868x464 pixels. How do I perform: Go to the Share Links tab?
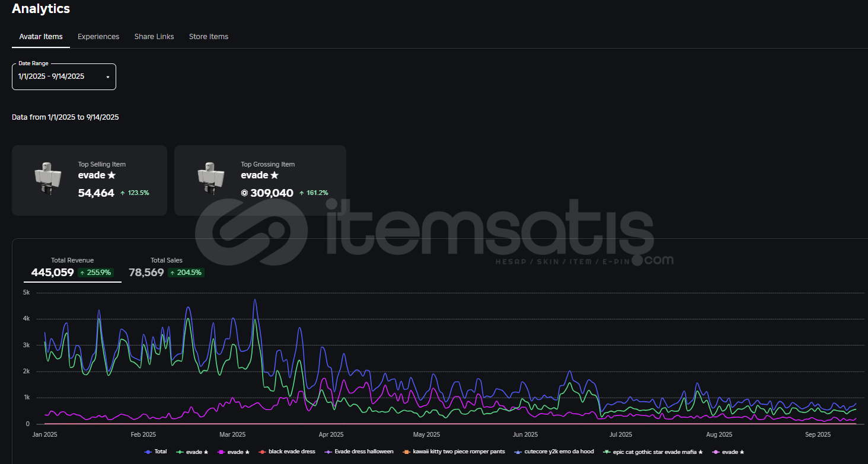click(154, 37)
